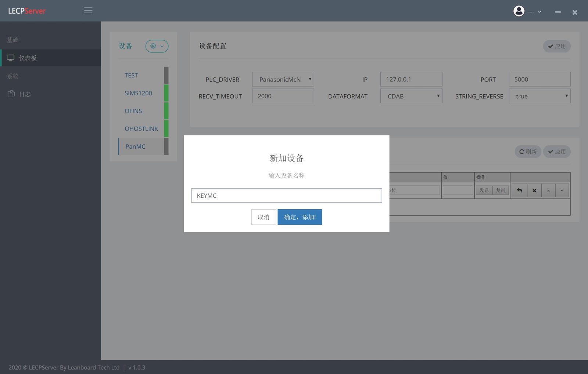Viewport: 588px width, 374px height.
Task: Click the green status bar beside SIMS1200
Action: (166, 93)
